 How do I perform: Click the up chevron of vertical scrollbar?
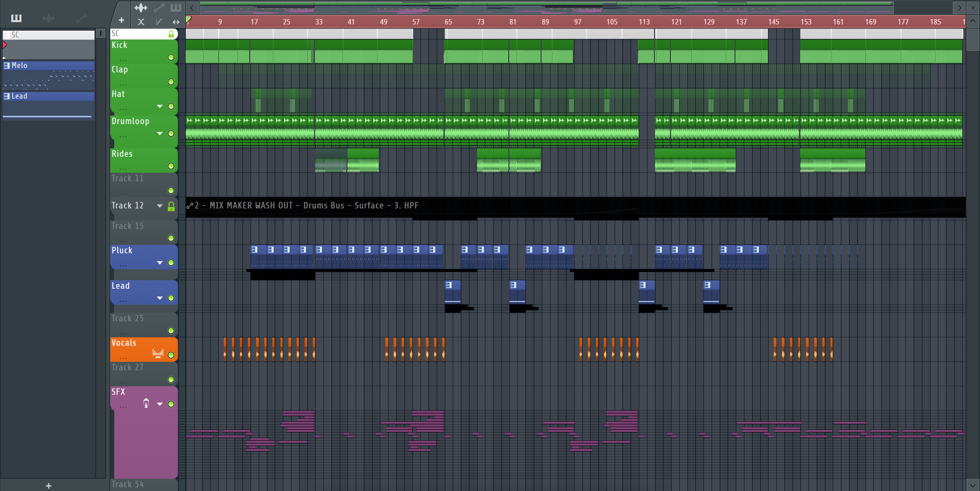[x=973, y=21]
